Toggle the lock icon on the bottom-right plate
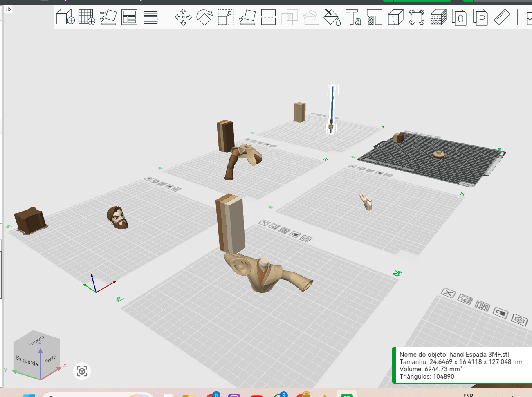The width and height of the screenshot is (532, 397). tap(501, 313)
